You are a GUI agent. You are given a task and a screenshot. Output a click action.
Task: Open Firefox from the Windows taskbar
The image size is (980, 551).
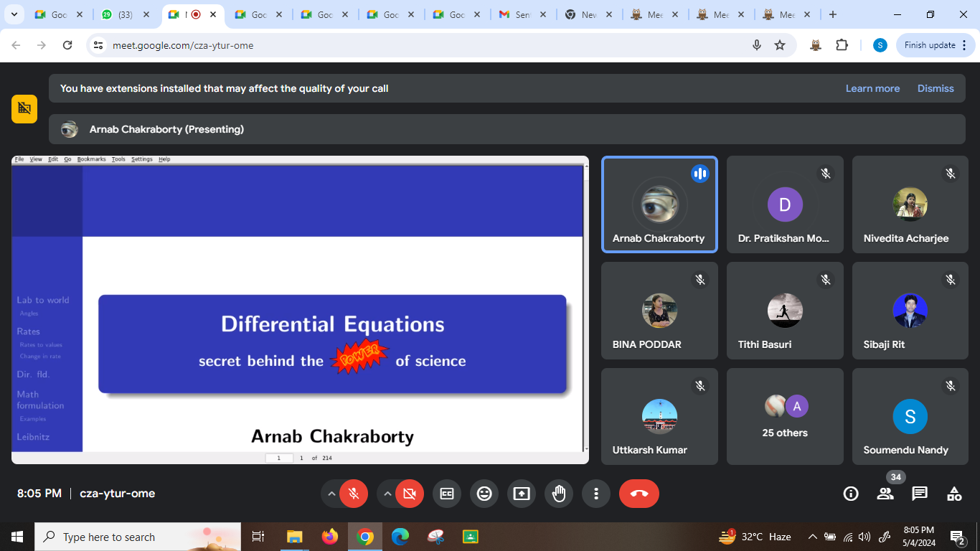pos(330,537)
